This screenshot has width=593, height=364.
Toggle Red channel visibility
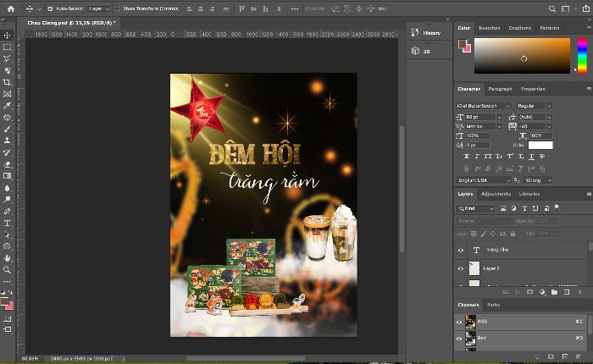tap(459, 339)
